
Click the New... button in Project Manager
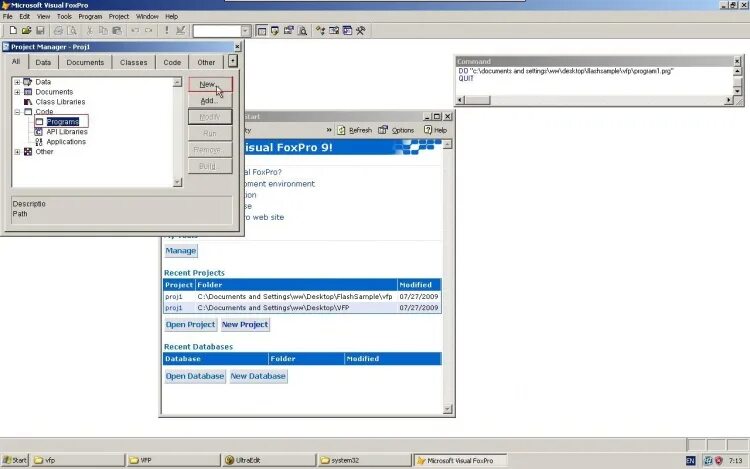pyautogui.click(x=210, y=84)
